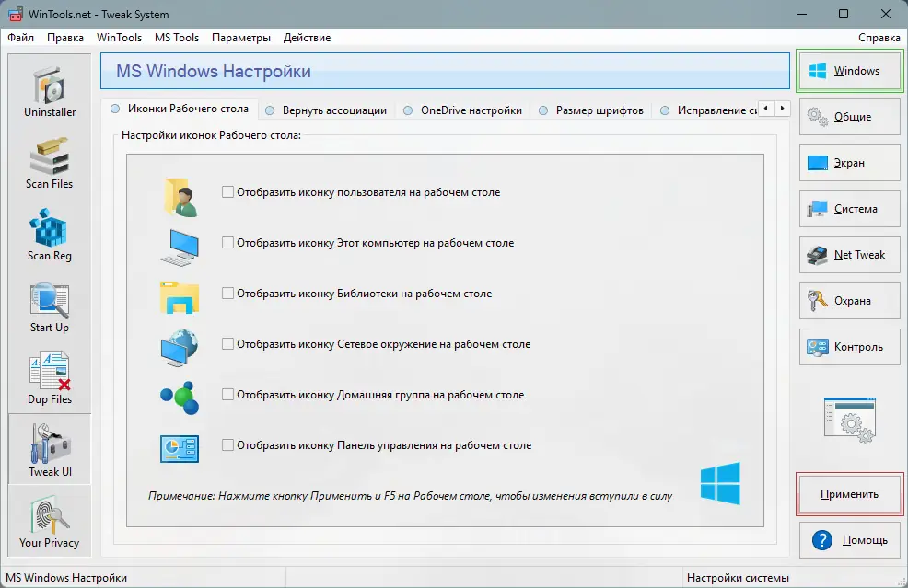This screenshot has width=908, height=588.
Task: Select the Охрана category button
Action: click(849, 301)
